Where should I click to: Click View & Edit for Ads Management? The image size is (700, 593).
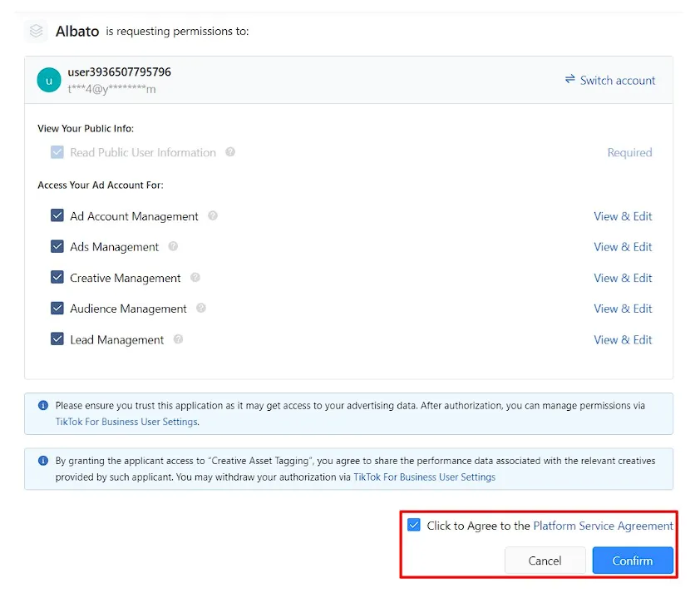[623, 247]
